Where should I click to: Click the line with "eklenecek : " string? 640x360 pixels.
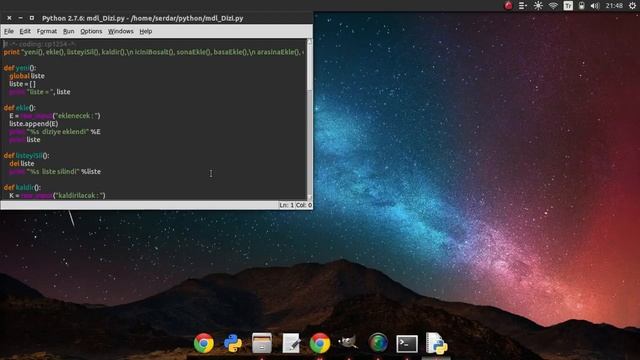55,116
